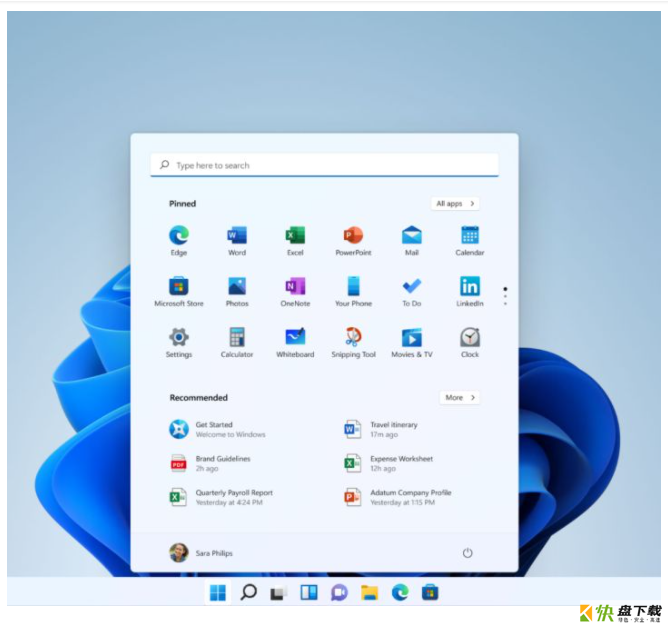
Task: Open Widgets from the taskbar
Action: (x=309, y=592)
